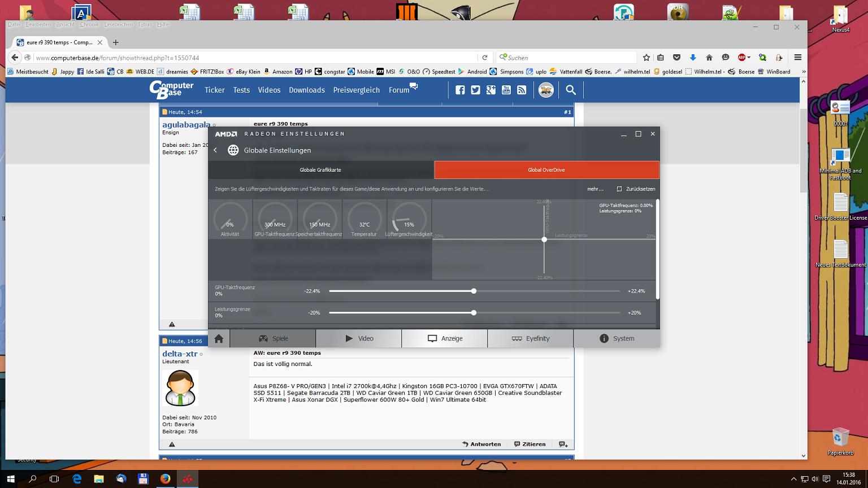Reload the page in Firefox
This screenshot has width=868, height=488.
tap(485, 58)
